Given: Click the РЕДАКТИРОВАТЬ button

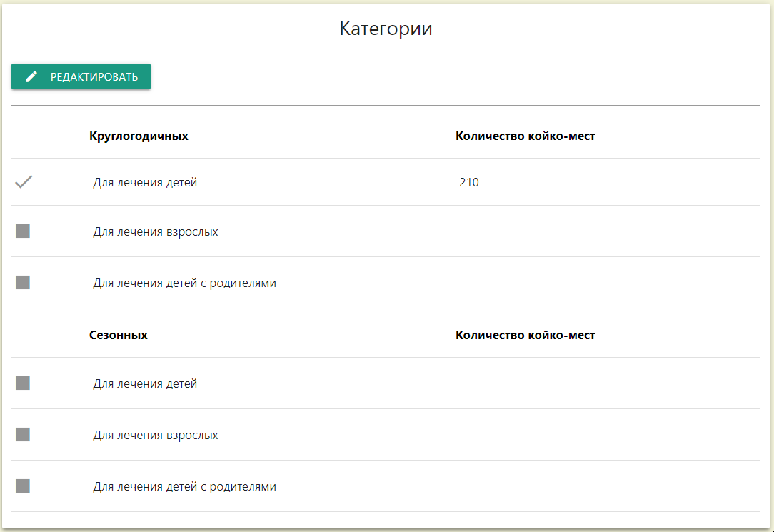Looking at the screenshot, I should (x=81, y=76).
